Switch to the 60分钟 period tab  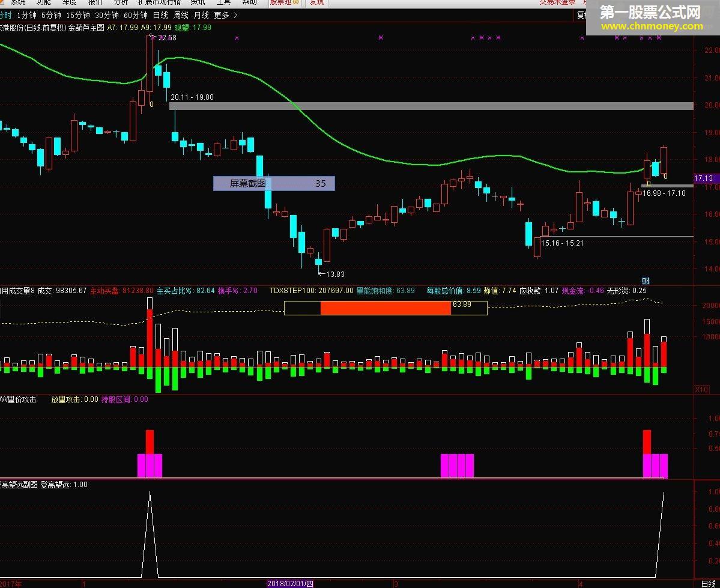pos(136,15)
